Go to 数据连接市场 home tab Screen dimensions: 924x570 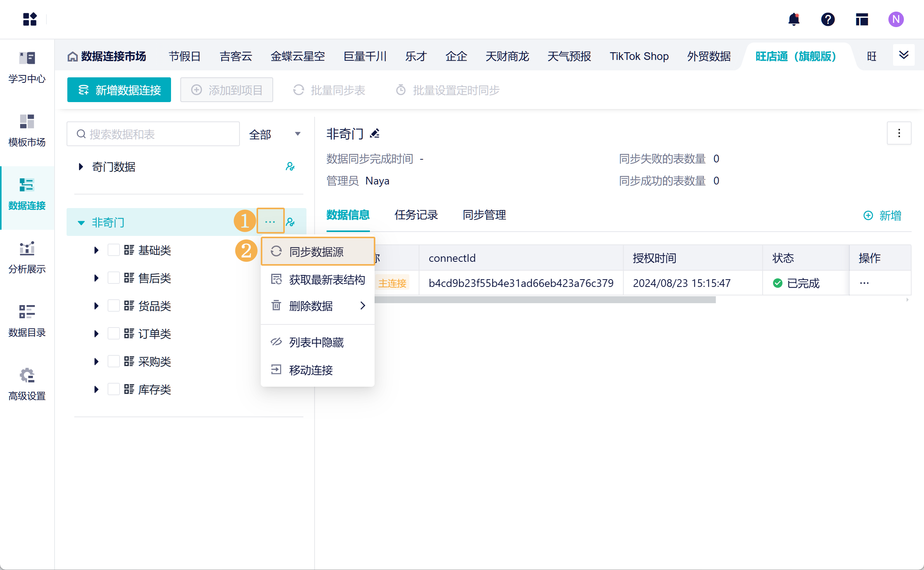(x=107, y=56)
